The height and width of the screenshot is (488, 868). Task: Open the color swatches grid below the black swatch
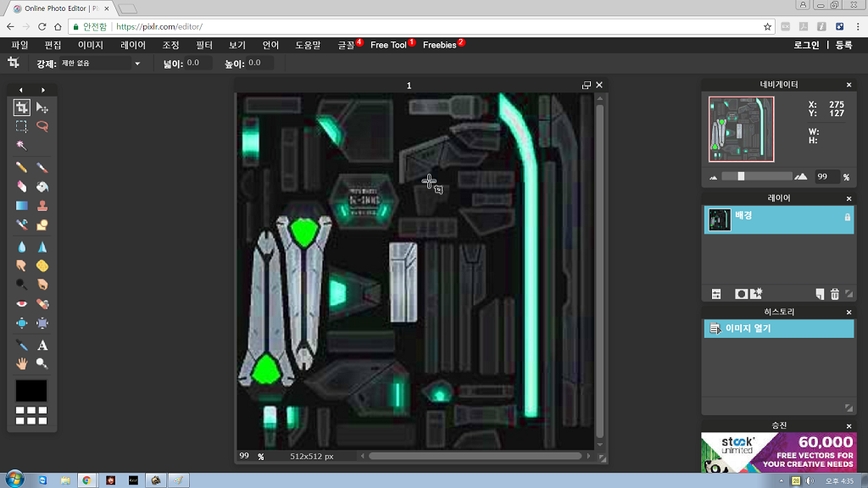(31, 415)
